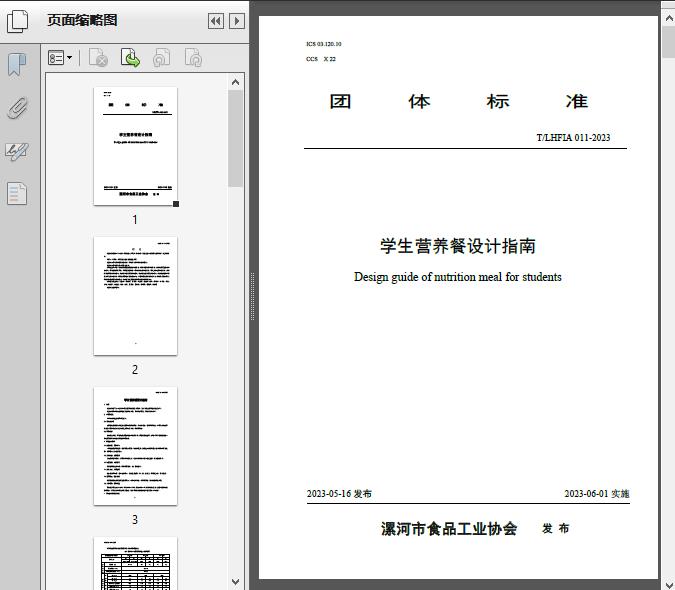Select page 2 thumbnail
675x590 pixels.
pyautogui.click(x=135, y=296)
